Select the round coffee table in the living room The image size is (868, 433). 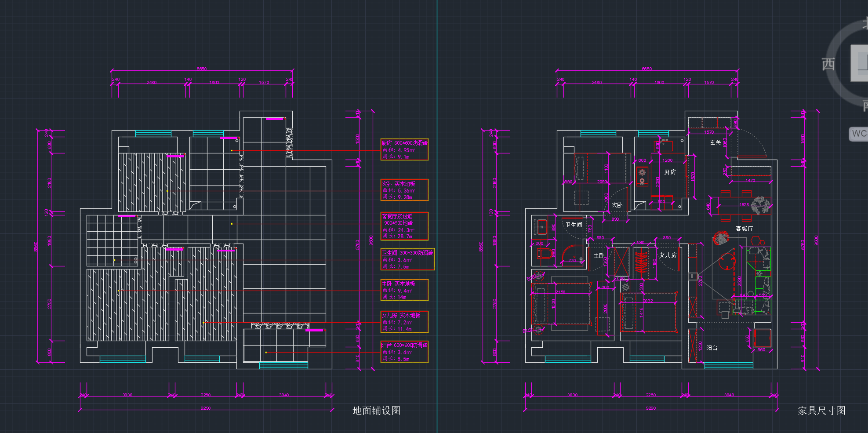tap(727, 261)
